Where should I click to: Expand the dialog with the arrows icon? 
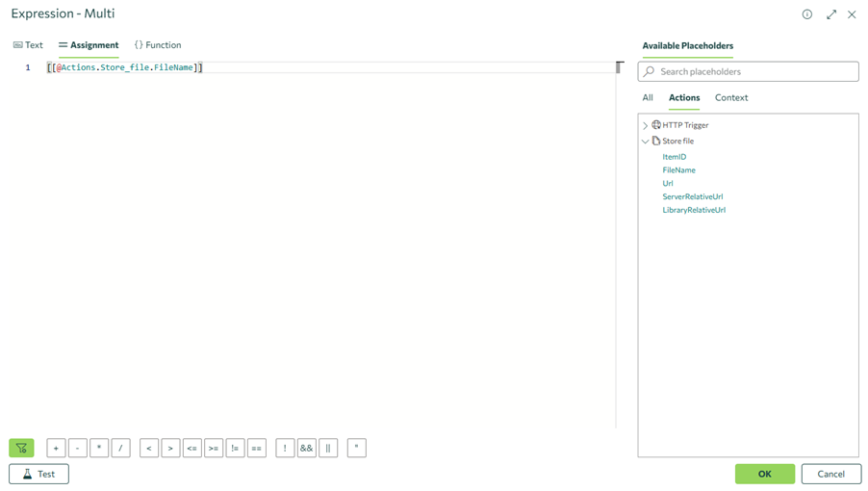point(831,15)
